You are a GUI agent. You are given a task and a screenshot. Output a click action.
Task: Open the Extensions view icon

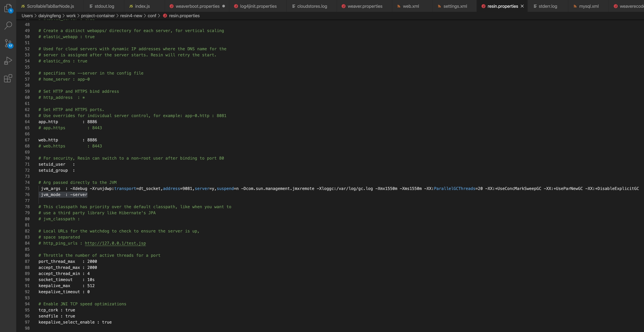[8, 78]
